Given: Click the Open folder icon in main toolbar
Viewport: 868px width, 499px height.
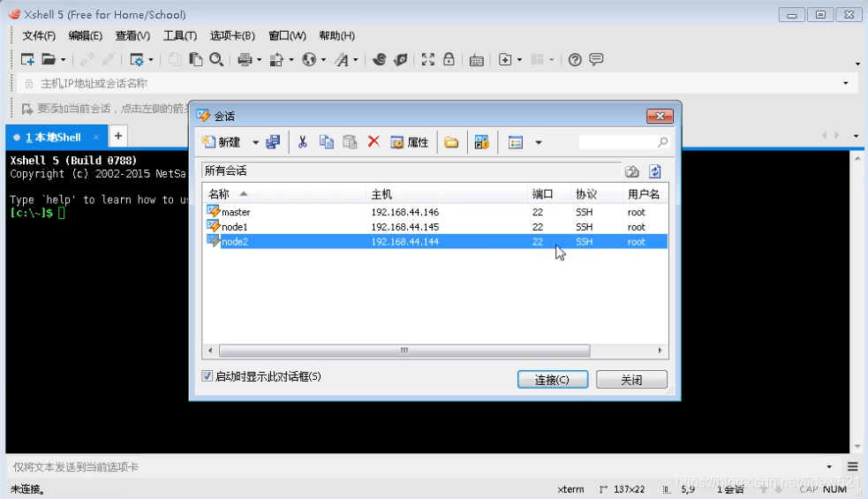Looking at the screenshot, I should [49, 59].
